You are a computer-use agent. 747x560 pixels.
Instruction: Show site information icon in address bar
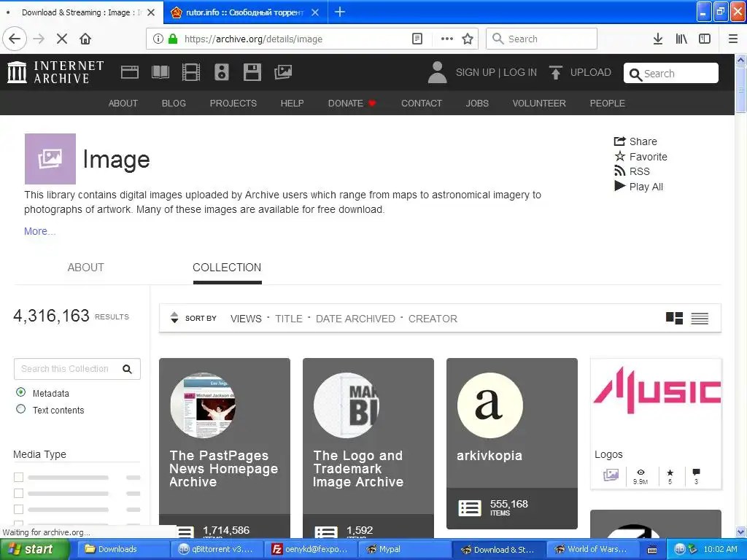[158, 39]
